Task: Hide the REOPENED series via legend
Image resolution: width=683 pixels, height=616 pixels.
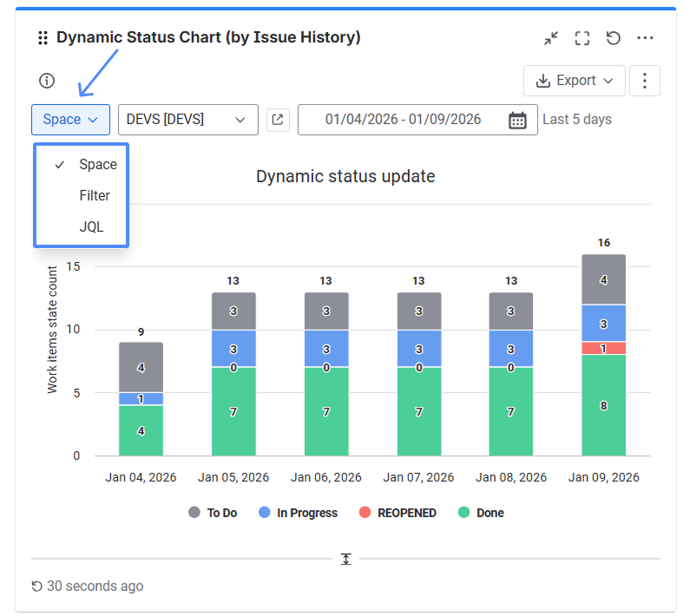Action: [x=397, y=513]
